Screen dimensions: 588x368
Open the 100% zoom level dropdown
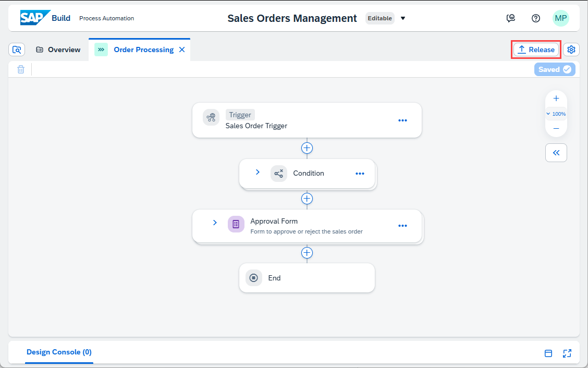click(x=556, y=114)
